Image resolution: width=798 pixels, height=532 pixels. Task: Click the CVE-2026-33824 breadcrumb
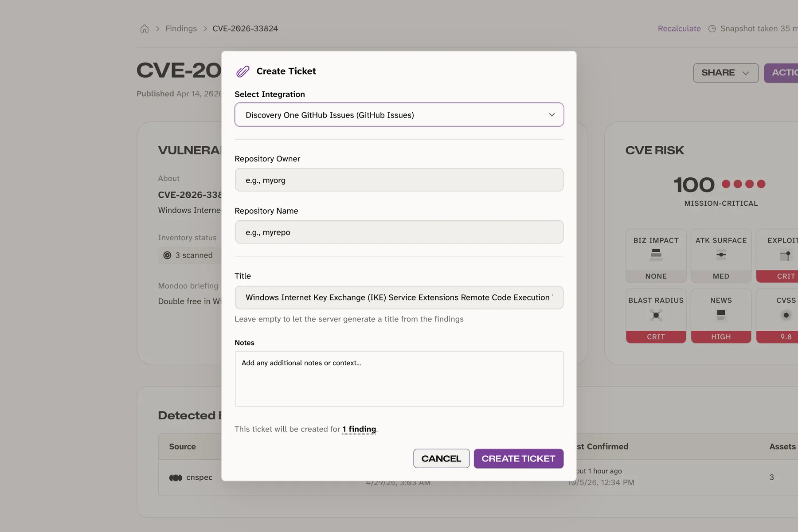pos(245,28)
